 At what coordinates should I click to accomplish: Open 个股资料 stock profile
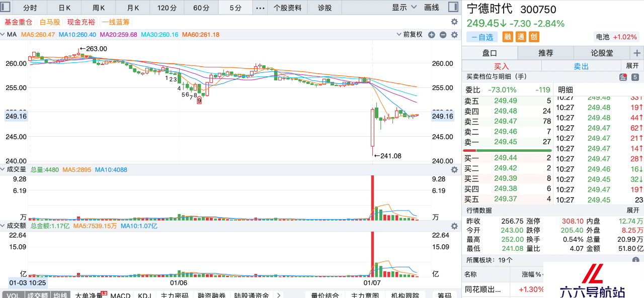288,8
